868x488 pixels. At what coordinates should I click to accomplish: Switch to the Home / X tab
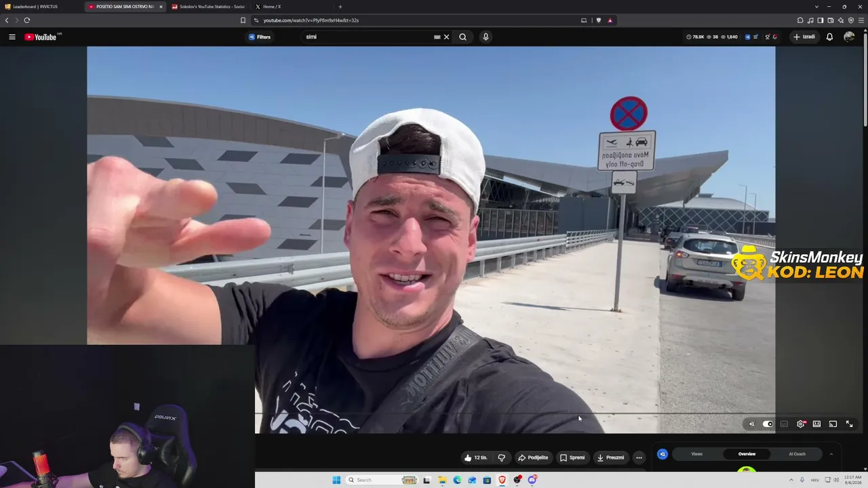click(292, 7)
